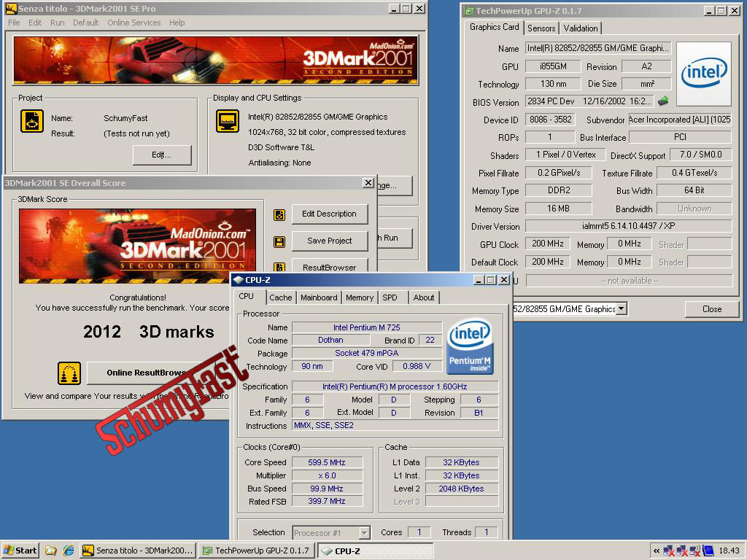Open the Default menu in 3DMark2001
Viewport: 747px width, 560px height.
(x=86, y=23)
